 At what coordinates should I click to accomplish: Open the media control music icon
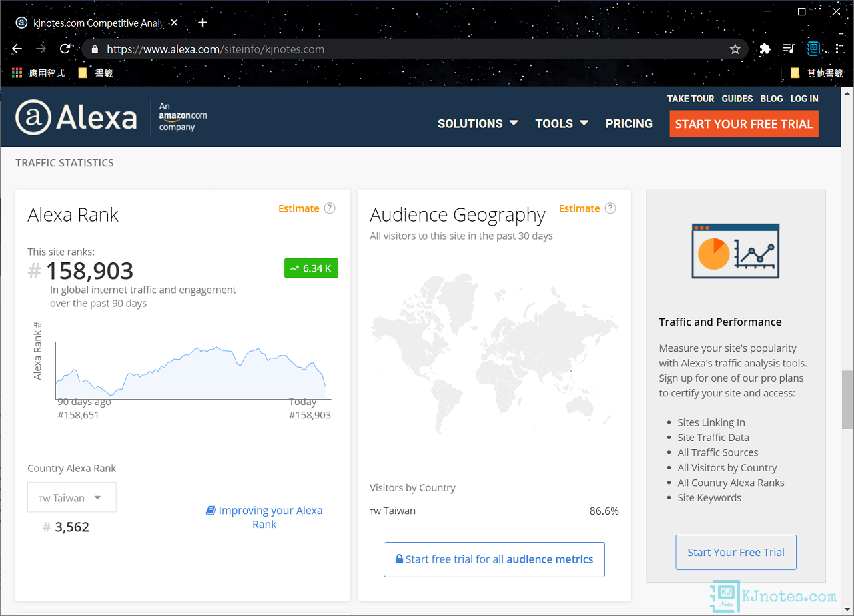(789, 49)
